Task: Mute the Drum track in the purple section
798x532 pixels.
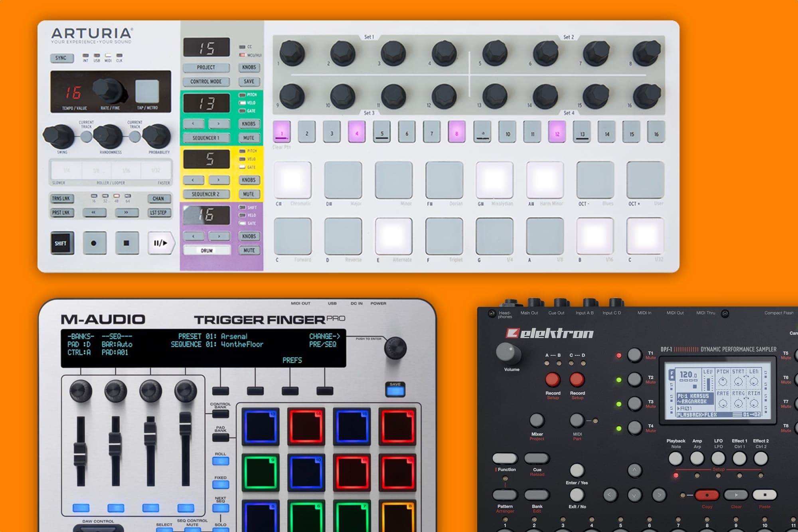Action: pyautogui.click(x=249, y=251)
